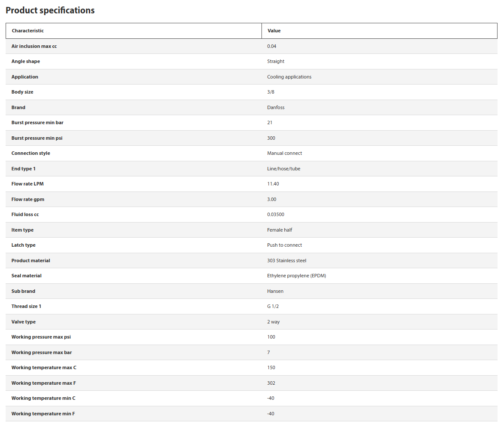504x430 pixels.
Task: Click the Characteristic column header
Action: (x=28, y=31)
